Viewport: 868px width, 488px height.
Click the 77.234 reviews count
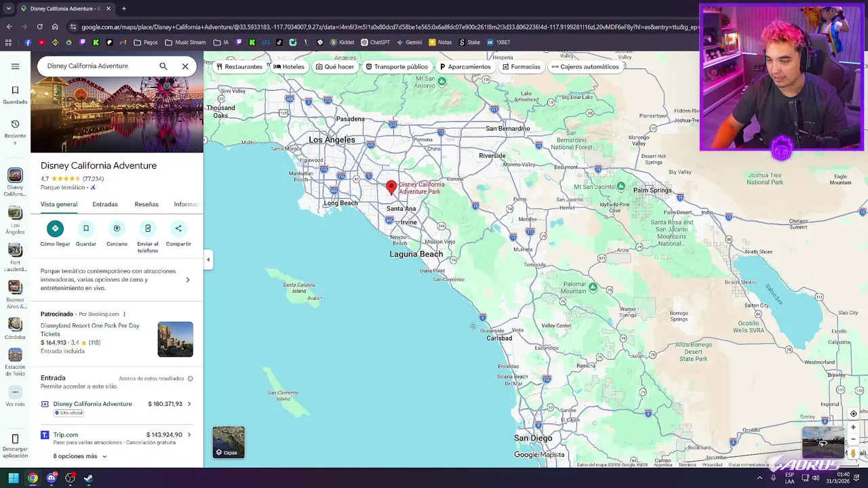coord(93,179)
